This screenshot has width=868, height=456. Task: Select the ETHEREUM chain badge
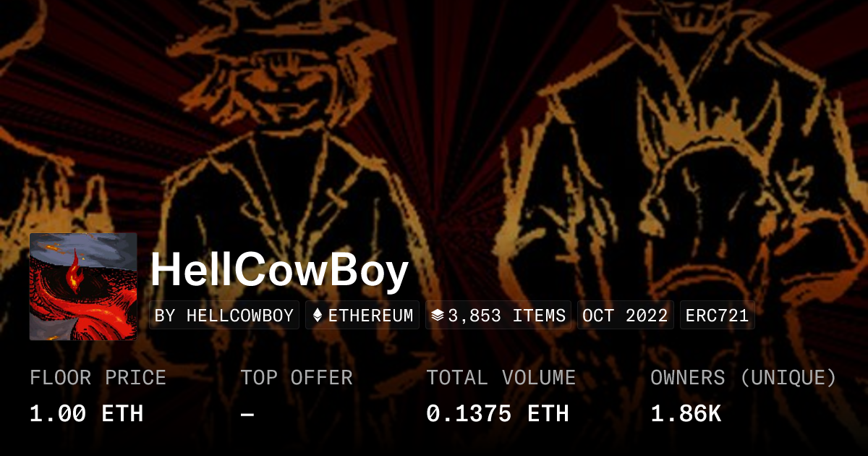point(363,316)
